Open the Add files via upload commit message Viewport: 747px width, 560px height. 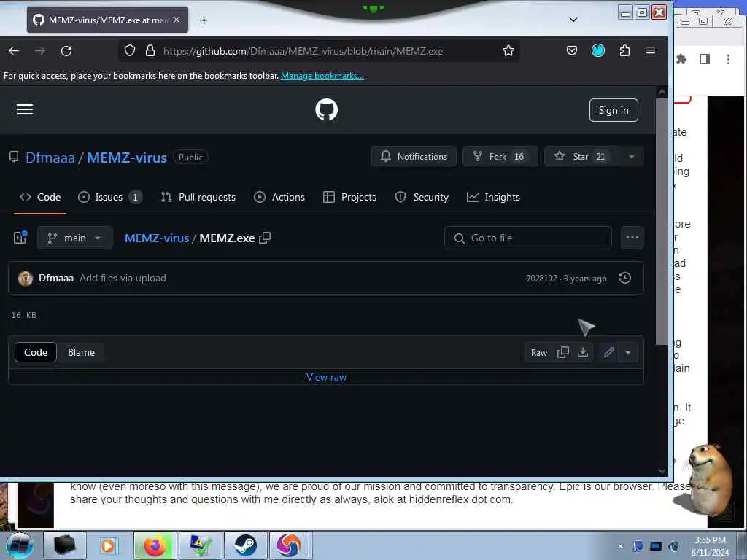click(123, 278)
